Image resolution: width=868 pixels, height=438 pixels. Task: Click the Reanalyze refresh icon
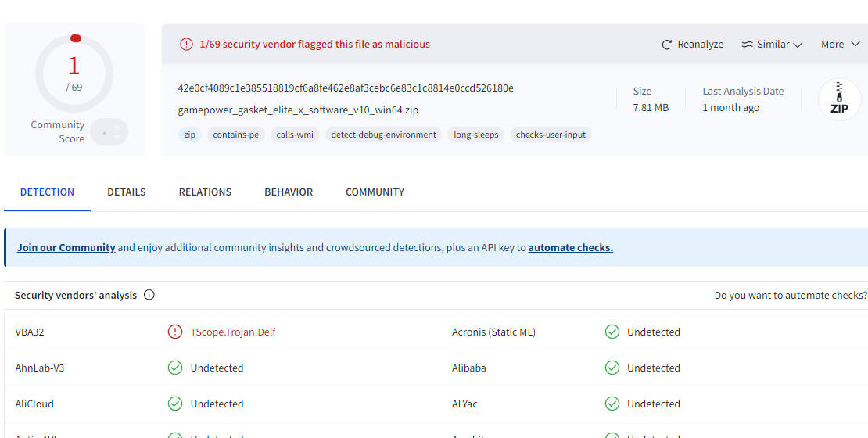point(667,45)
